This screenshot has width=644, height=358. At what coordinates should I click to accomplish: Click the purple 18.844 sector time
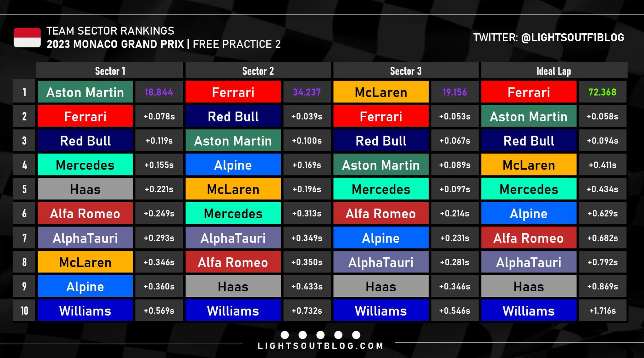[159, 92]
